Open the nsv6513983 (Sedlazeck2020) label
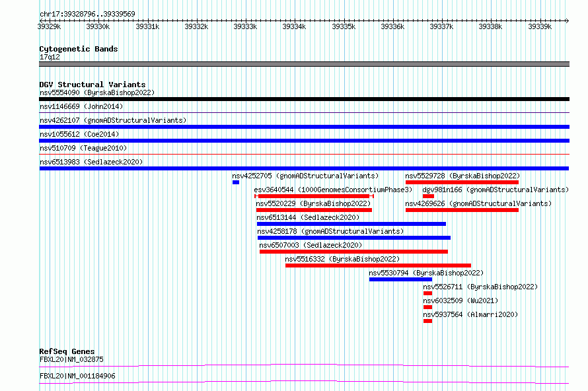This screenshot has width=588, height=391. point(91,162)
